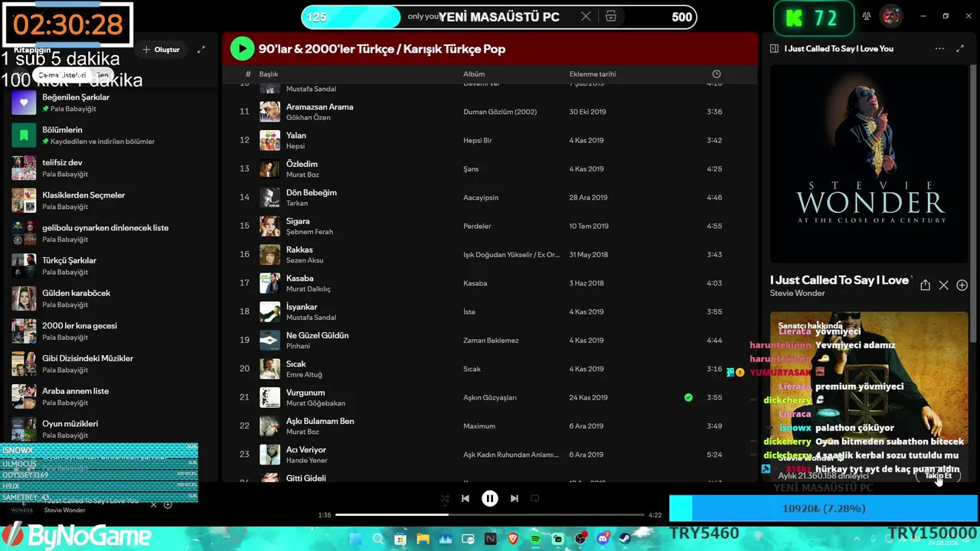Open more options for the now playing song

tap(939, 49)
